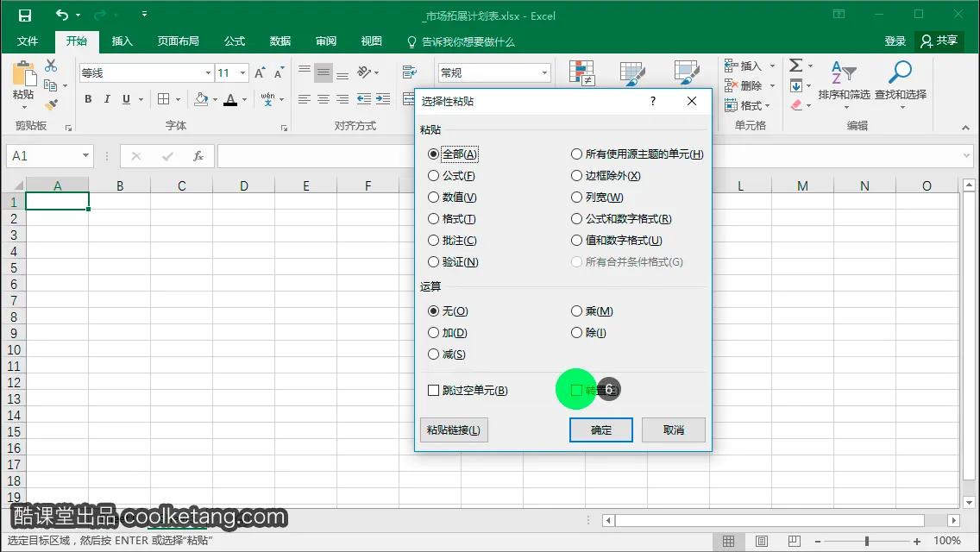This screenshot has width=980, height=552.
Task: Expand the Name Box dropdown arrow
Action: (x=85, y=155)
